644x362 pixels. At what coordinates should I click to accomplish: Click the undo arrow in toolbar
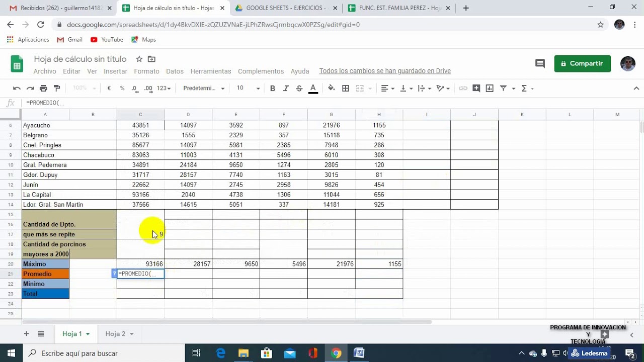point(17,88)
